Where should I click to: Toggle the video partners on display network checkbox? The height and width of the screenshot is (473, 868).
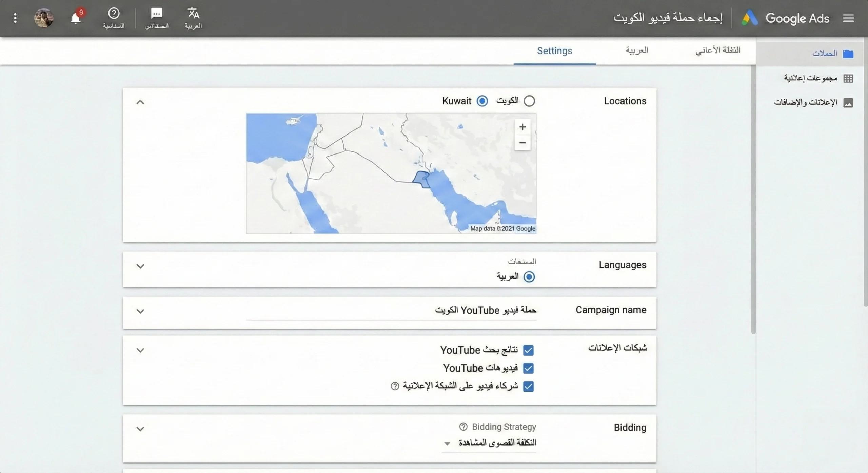[528, 386]
